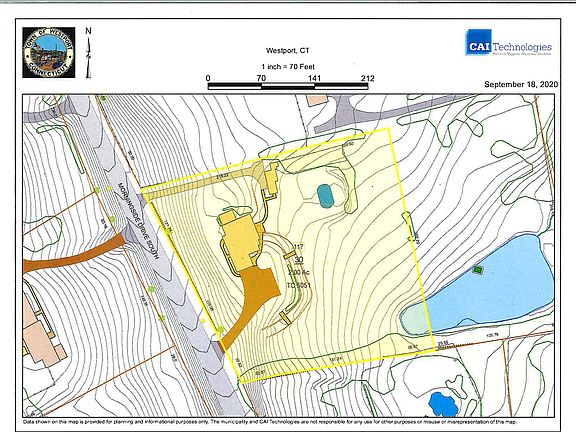This screenshot has width=576, height=432.
Task: Click the parcel number 117 label
Action: tap(298, 247)
